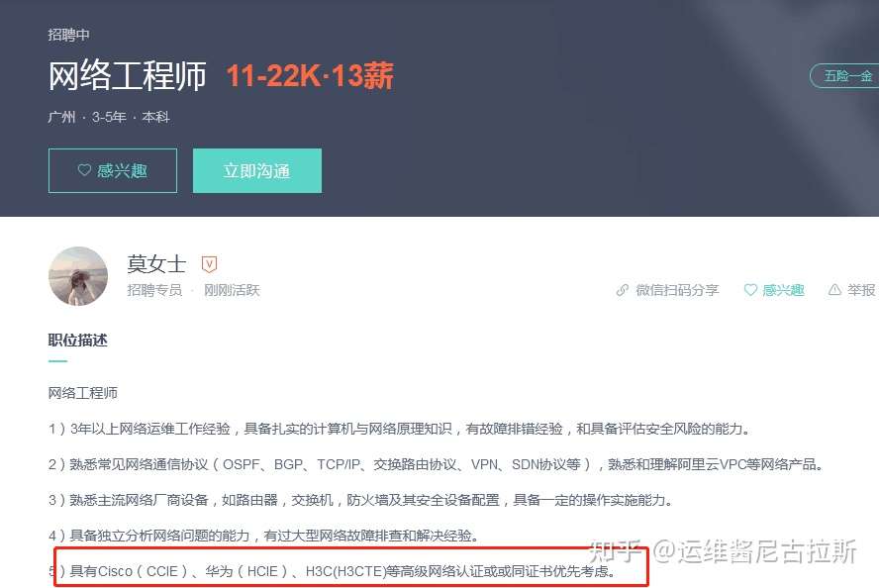
Task: Click the job title 网络工程师 heading
Action: 128,75
